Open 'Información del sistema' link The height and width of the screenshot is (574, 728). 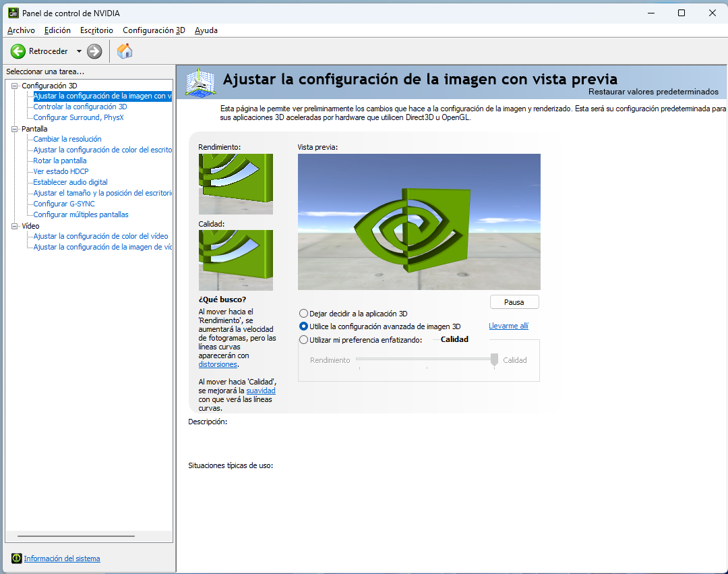(x=62, y=558)
